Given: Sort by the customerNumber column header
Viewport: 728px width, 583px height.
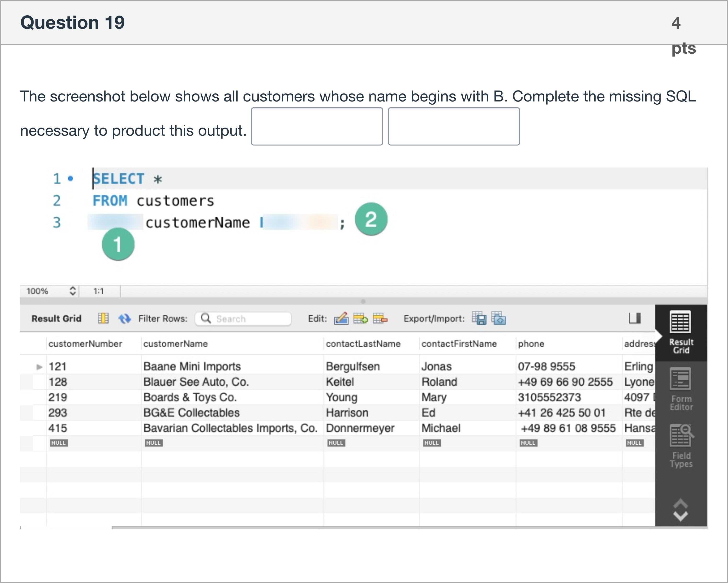Looking at the screenshot, I should 85,343.
